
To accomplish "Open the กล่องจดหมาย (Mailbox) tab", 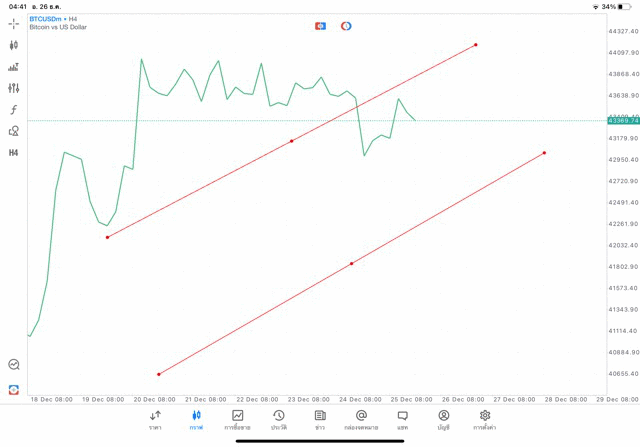I will [361, 419].
